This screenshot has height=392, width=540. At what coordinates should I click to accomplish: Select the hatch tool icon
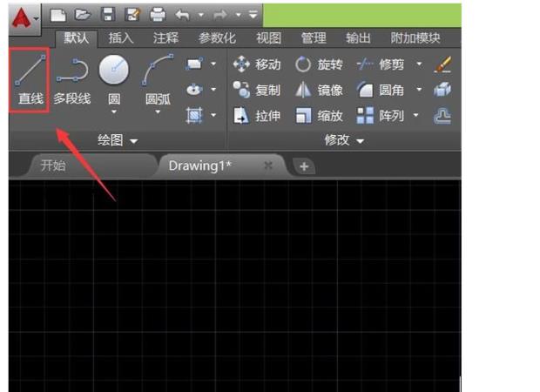194,115
